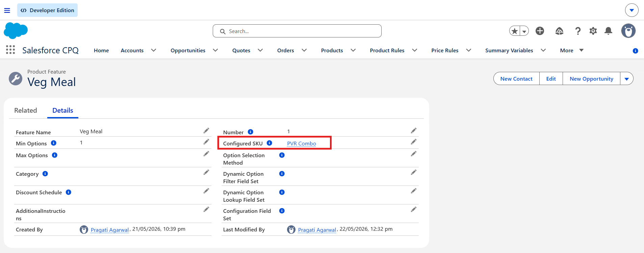The image size is (644, 253).
Task: Expand the Products nav dropdown
Action: click(353, 50)
